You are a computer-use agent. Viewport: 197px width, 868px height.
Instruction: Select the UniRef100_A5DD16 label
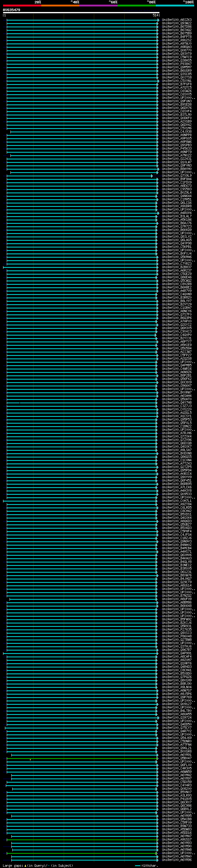coord(177,833)
